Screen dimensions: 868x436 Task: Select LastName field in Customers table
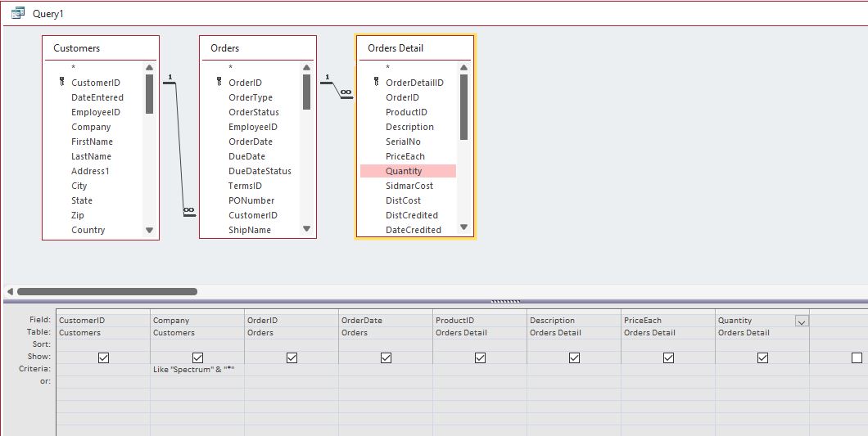[x=91, y=156]
